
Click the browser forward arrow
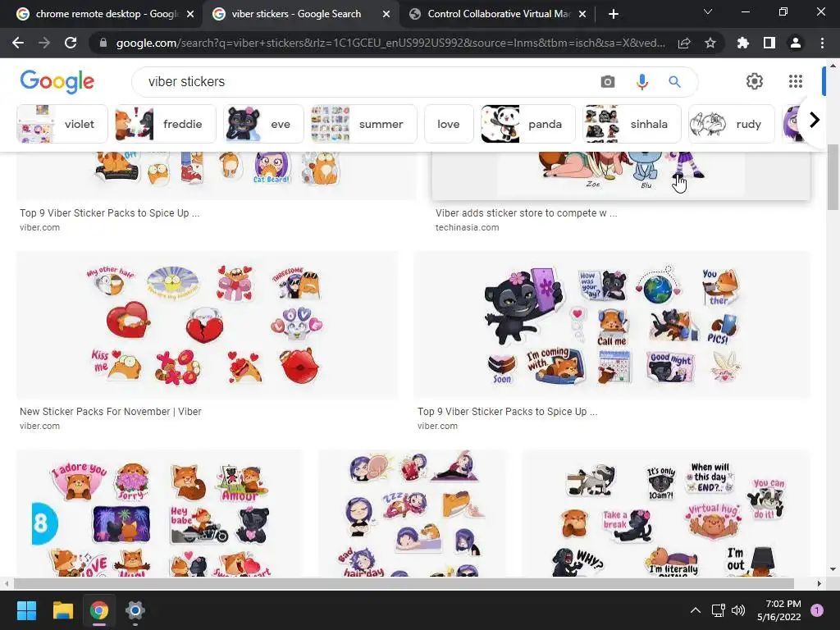(44, 43)
